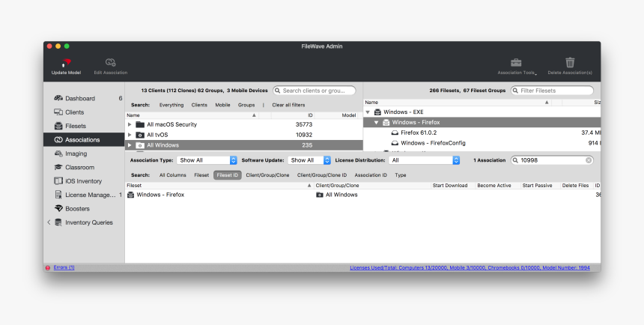The height and width of the screenshot is (325, 644).
Task: Sort associations by Start Download column
Action: (452, 186)
